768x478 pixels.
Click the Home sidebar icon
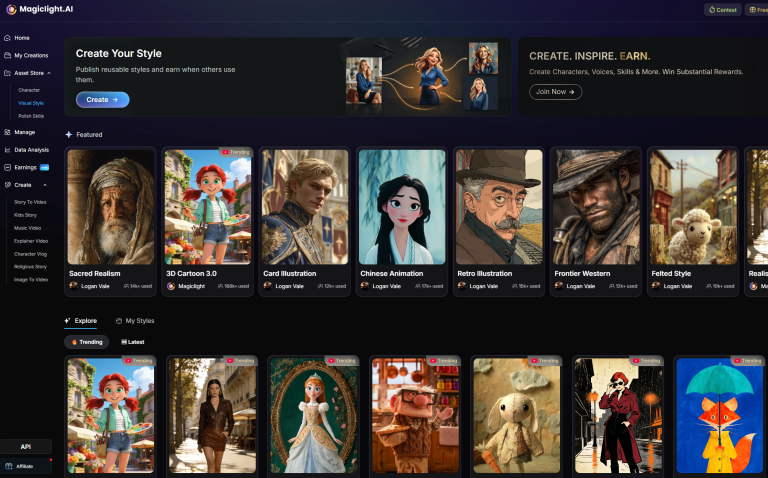(x=7, y=38)
